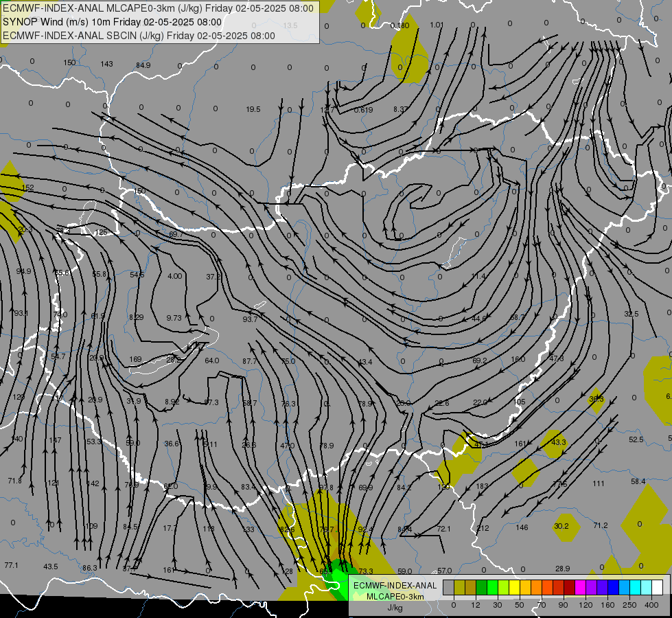The width and height of the screenshot is (672, 618).
Task: Click the map value '4.00'
Action: tap(174, 276)
